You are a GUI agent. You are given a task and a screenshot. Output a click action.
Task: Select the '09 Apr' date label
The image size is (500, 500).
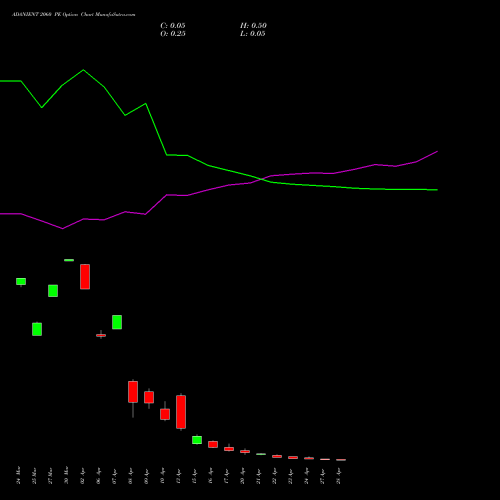146,475
